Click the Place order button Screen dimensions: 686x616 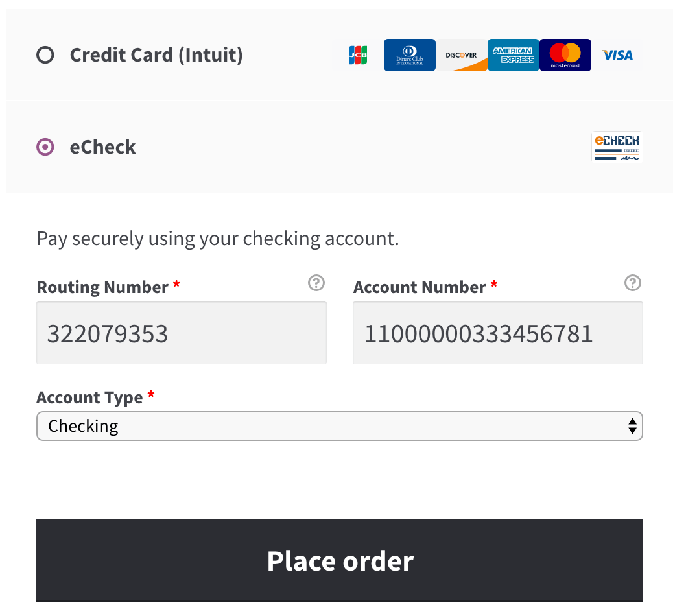340,560
